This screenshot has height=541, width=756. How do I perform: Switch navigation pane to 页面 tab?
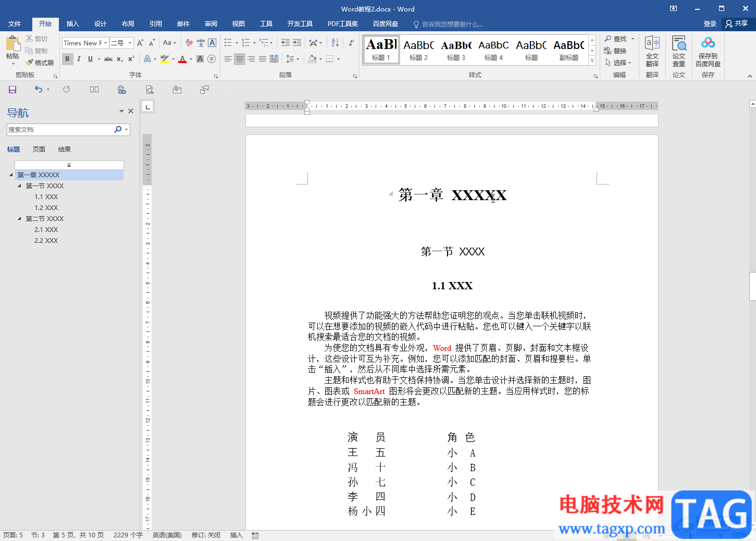click(x=39, y=150)
